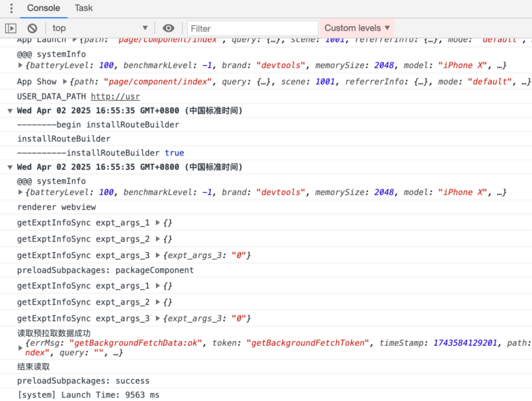Screen dimensions: 532x401
Task: Open the top context dropdown
Action: tap(100, 28)
